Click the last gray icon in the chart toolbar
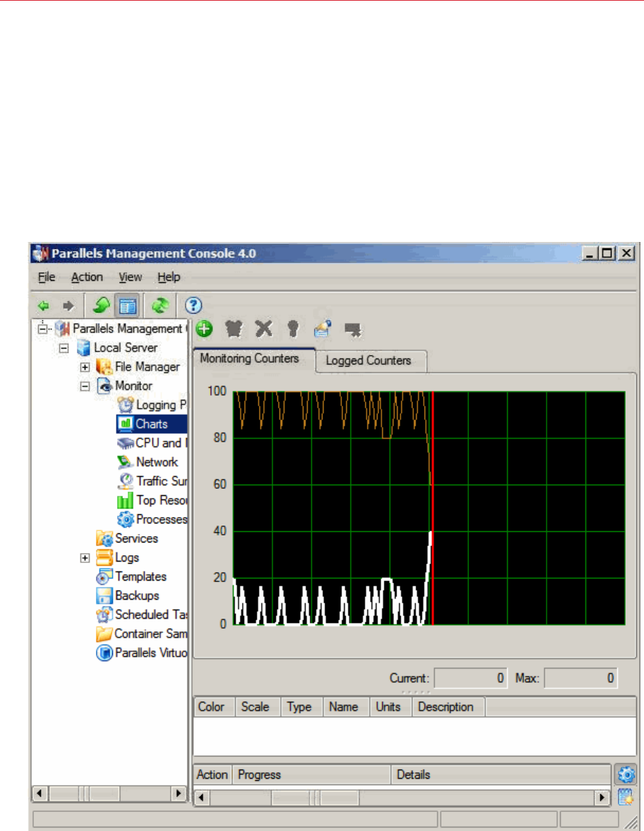644x831 pixels. (353, 329)
